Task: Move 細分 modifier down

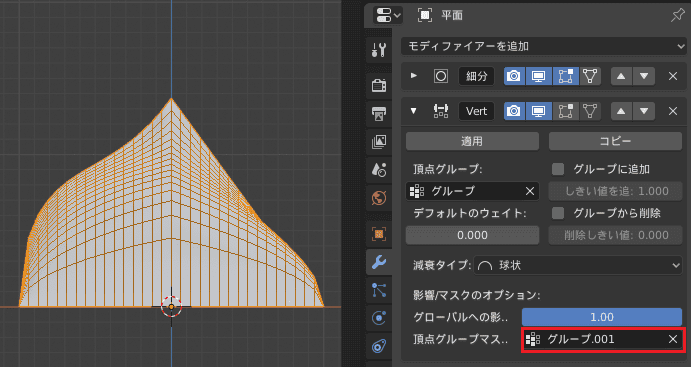Action: click(x=644, y=76)
